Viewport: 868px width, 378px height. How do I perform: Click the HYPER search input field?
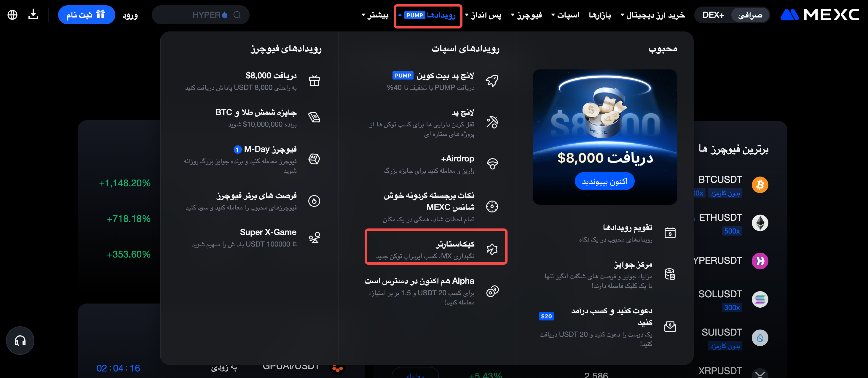coord(200,15)
